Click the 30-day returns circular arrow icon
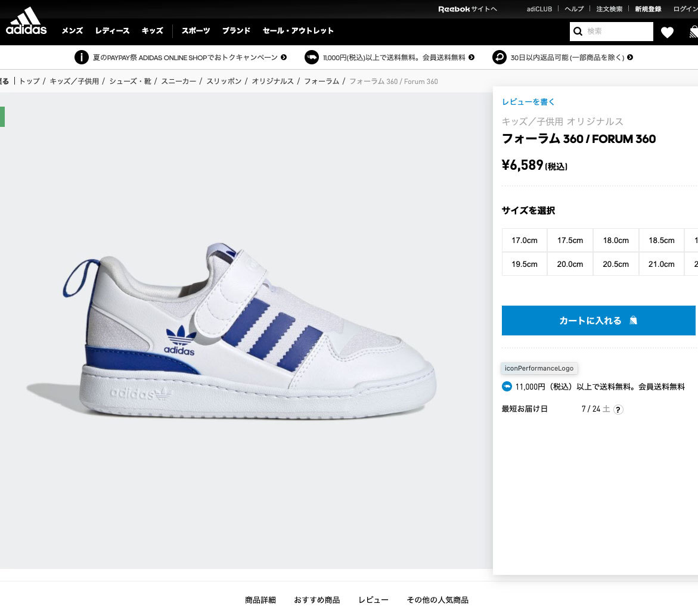 point(499,57)
